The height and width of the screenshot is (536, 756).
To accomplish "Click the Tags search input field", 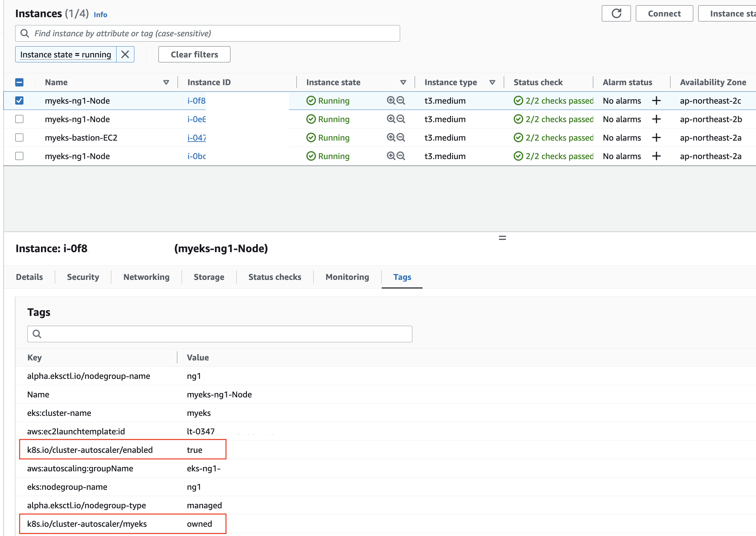I will coord(220,334).
